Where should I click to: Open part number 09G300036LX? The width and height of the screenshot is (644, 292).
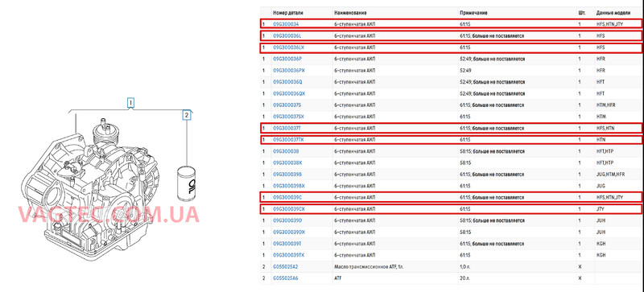pyautogui.click(x=289, y=47)
